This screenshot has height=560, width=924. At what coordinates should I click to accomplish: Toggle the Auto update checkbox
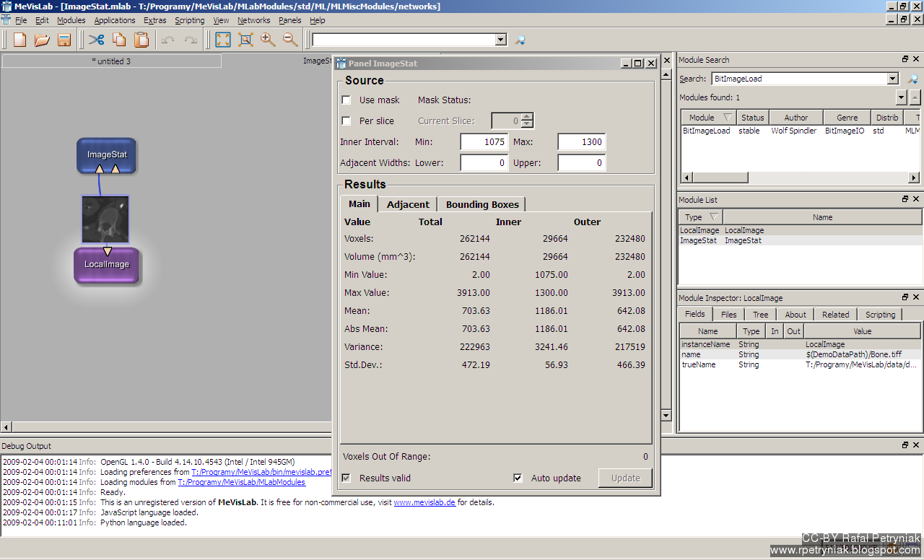(518, 478)
